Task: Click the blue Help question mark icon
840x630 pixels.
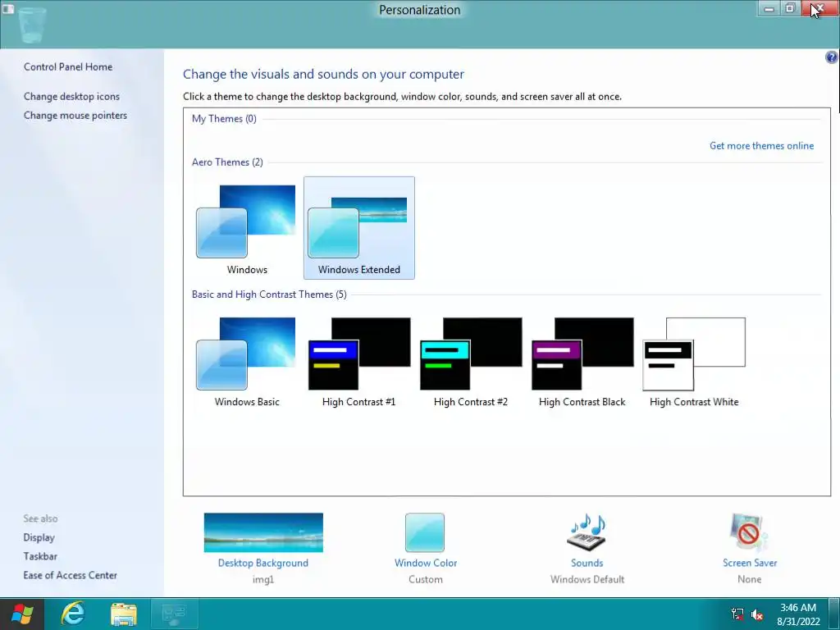Action: point(831,57)
